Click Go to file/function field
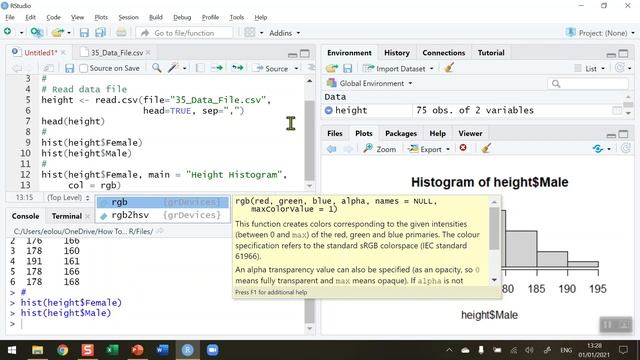 tap(184, 33)
